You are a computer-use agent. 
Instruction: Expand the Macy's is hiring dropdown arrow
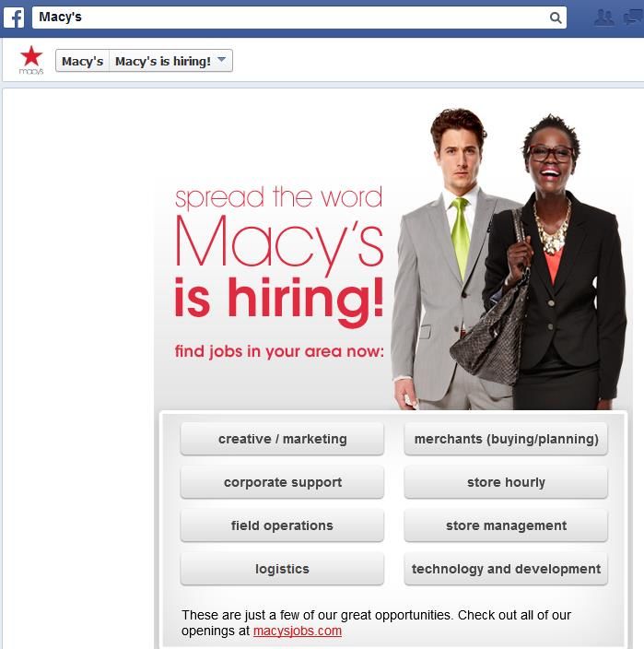pyautogui.click(x=222, y=60)
